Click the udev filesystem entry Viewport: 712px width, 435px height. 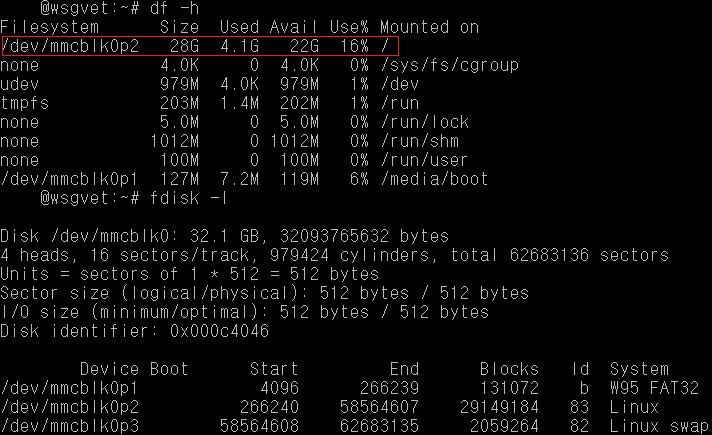[x=20, y=84]
